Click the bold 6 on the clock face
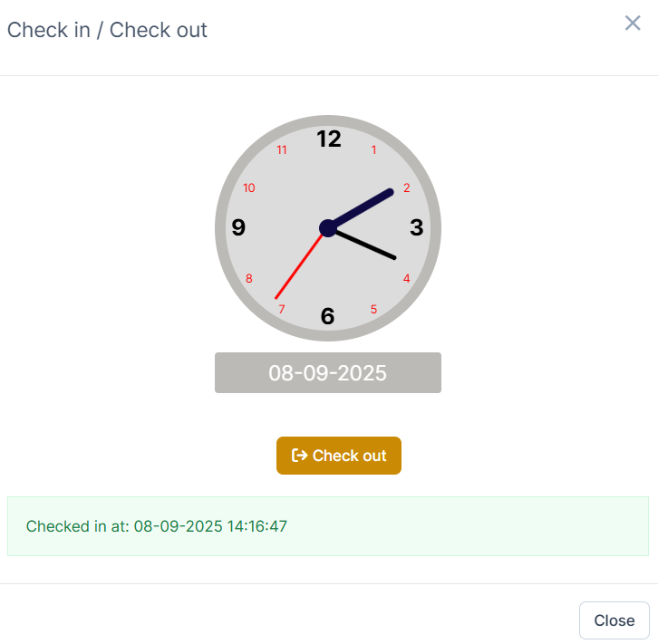This screenshot has width=658, height=644. click(328, 316)
